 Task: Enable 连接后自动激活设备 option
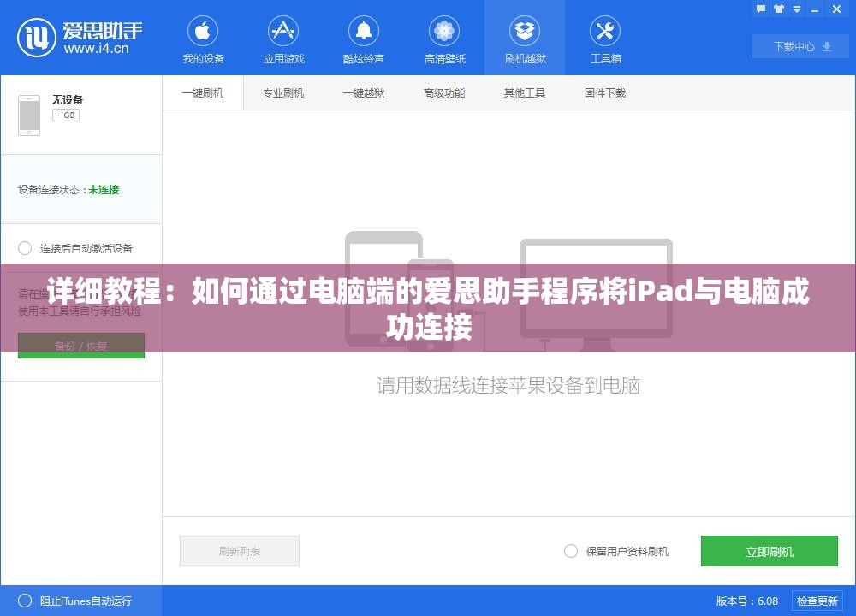(25, 248)
